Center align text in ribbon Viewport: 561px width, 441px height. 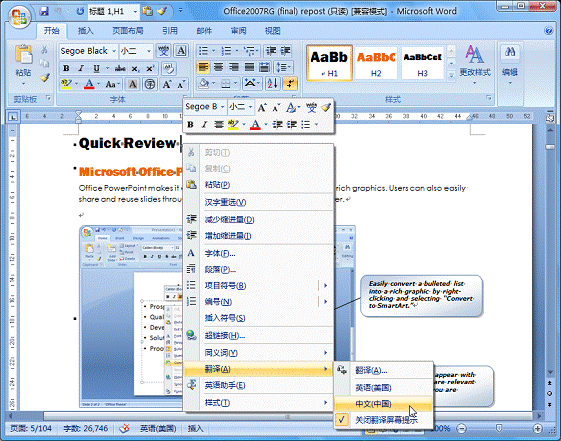[218, 67]
